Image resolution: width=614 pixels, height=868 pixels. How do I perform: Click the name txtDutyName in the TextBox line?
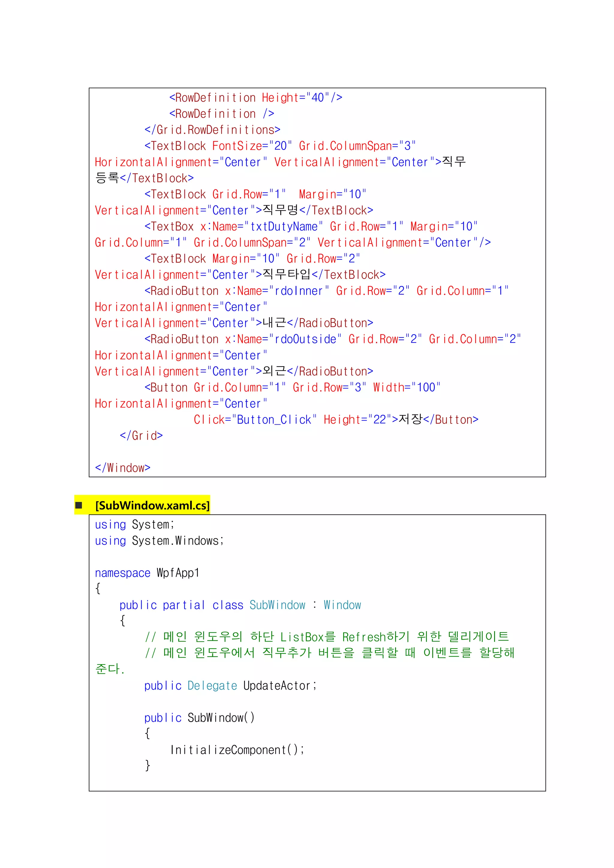pos(284,227)
